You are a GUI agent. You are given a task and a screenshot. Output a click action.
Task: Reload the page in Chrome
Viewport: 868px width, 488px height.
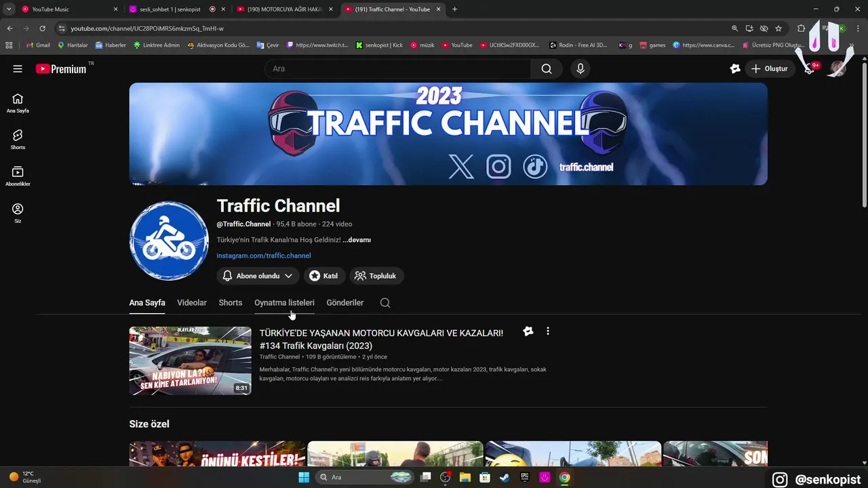(42, 28)
